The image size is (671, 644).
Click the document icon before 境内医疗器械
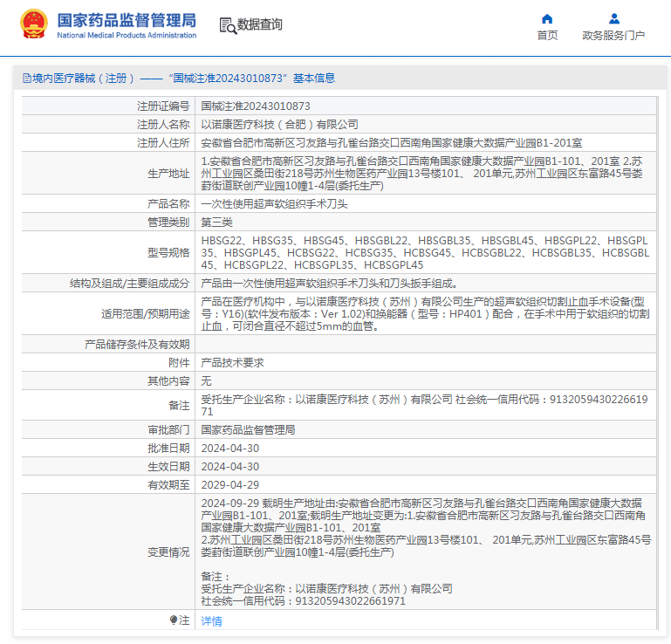tap(26, 79)
